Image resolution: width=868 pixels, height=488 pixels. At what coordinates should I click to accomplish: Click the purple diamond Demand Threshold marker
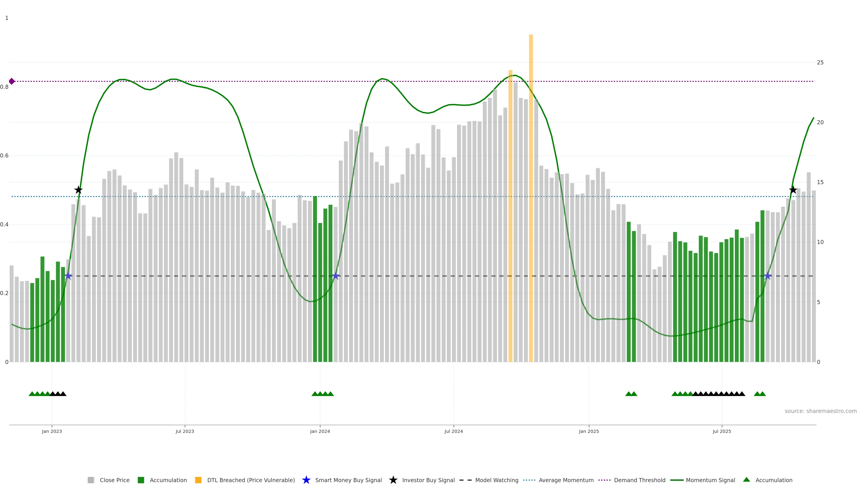[x=12, y=81]
